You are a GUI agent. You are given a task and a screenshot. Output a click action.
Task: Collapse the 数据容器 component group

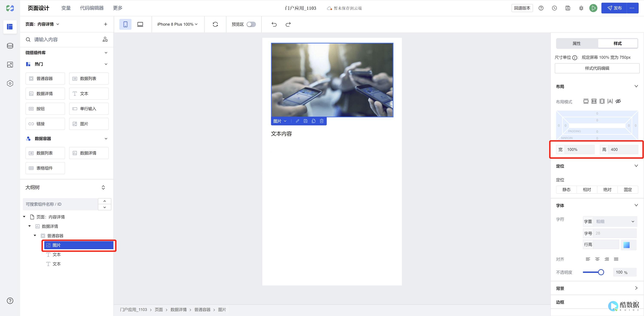tap(106, 139)
